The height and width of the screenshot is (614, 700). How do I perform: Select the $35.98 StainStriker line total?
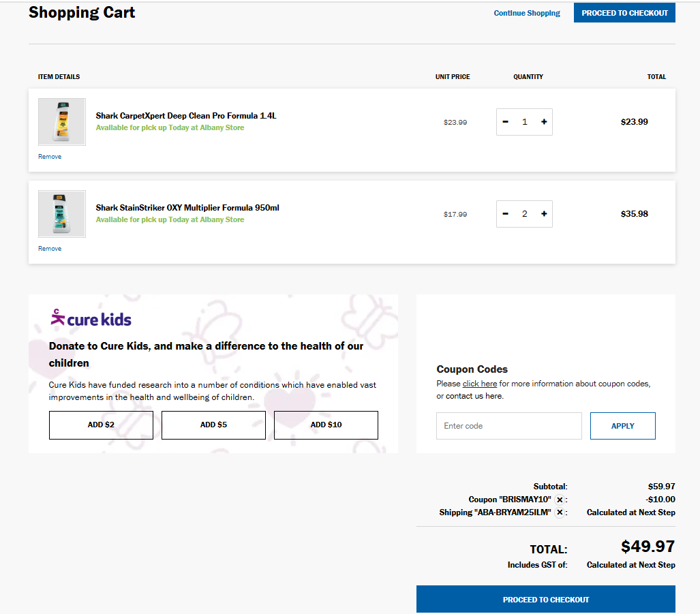click(x=635, y=214)
